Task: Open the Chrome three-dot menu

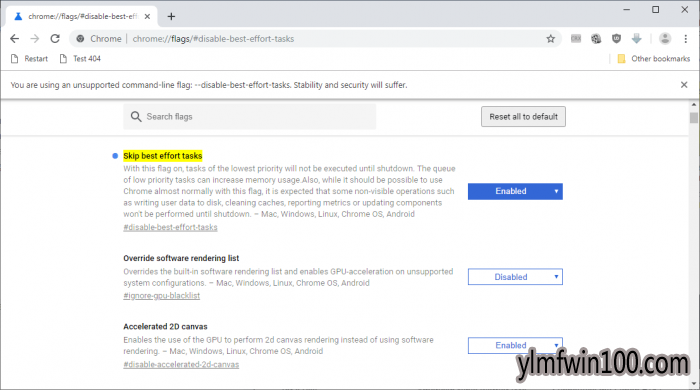Action: tap(686, 39)
